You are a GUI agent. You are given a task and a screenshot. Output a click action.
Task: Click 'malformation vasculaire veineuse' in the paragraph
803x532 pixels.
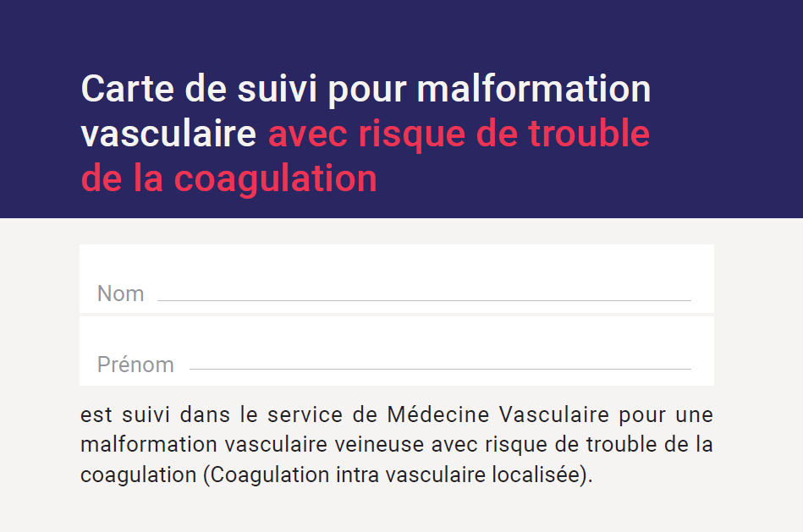click(x=252, y=444)
